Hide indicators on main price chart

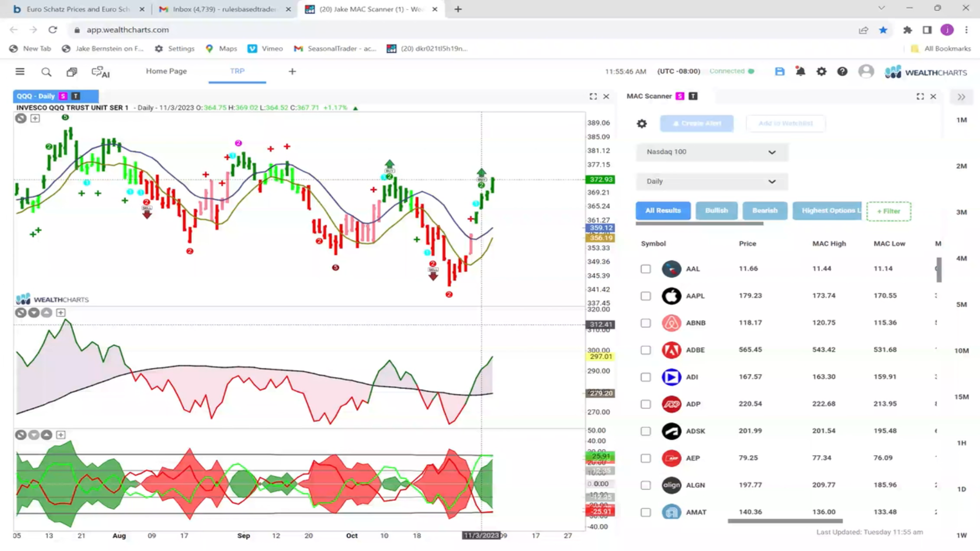20,118
